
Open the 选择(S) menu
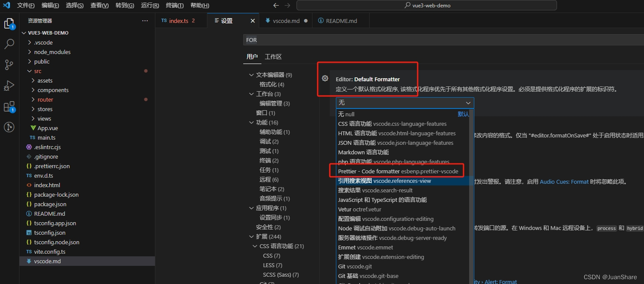coord(75,6)
